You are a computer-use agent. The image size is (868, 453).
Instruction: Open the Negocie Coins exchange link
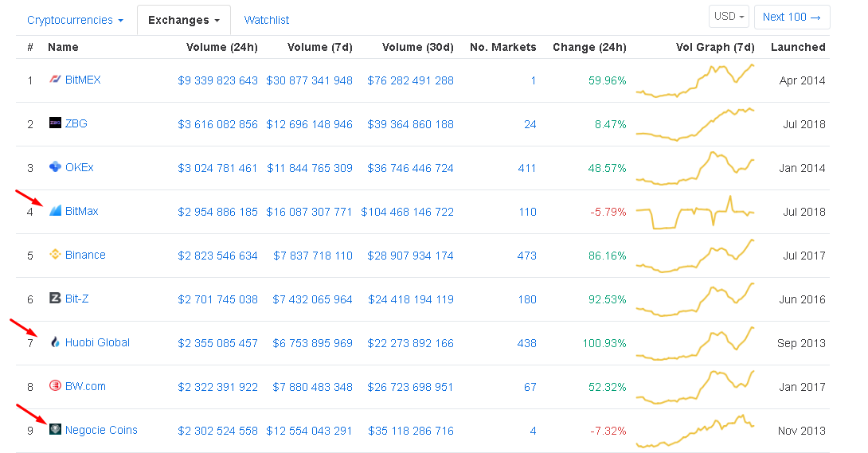pos(101,430)
